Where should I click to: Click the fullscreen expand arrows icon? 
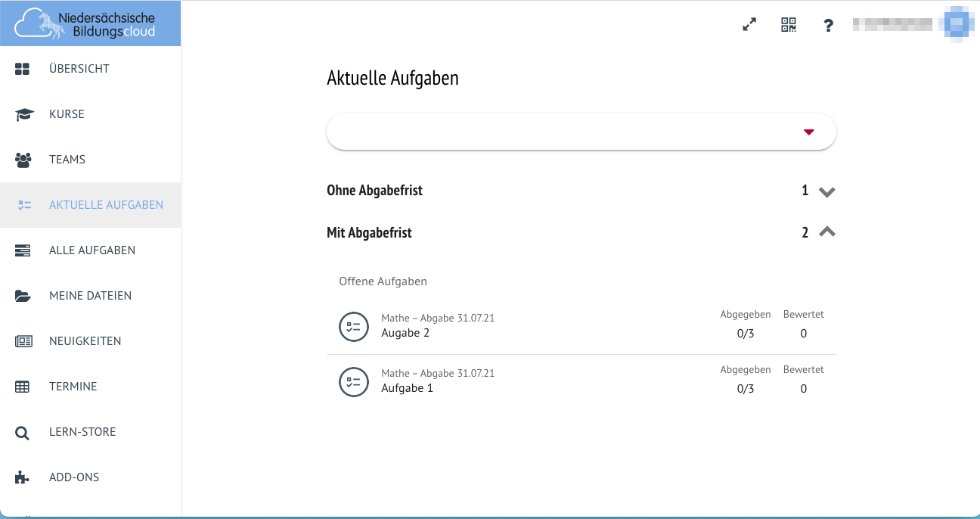click(x=749, y=25)
